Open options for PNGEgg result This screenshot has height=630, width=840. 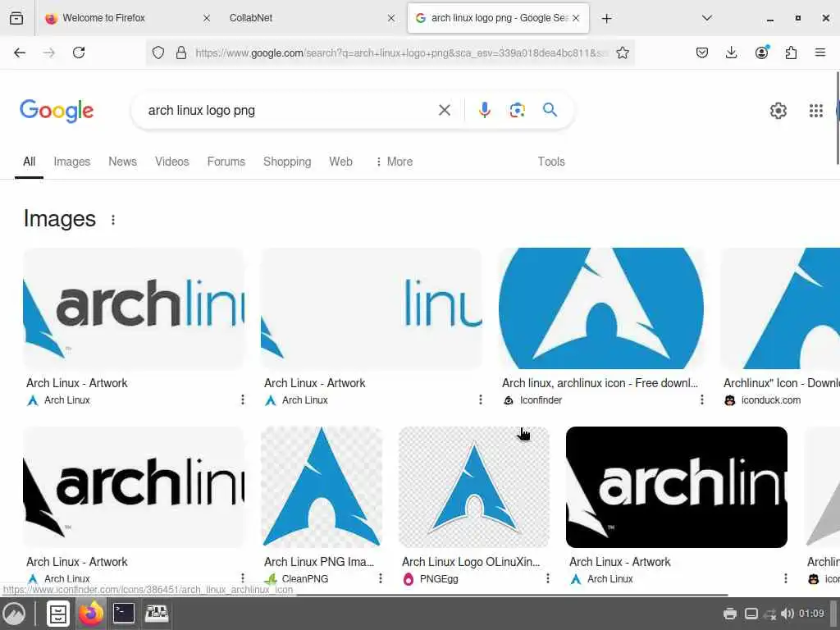(547, 578)
